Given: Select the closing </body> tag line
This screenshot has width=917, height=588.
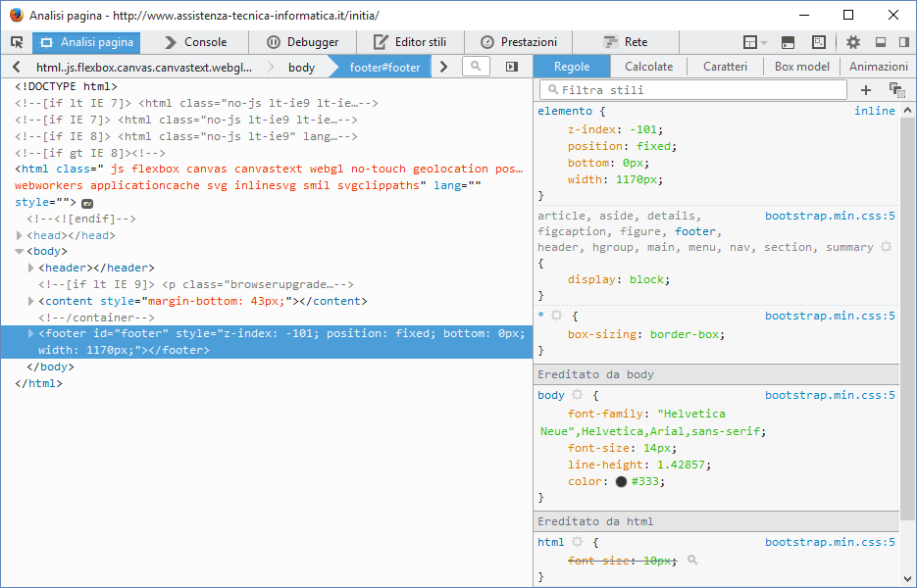Looking at the screenshot, I should click(x=50, y=367).
